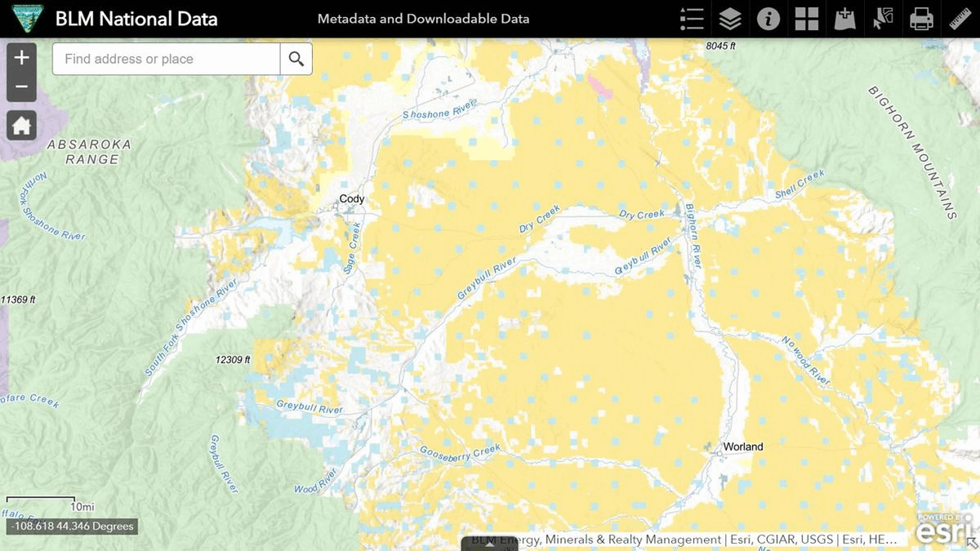The width and height of the screenshot is (980, 551).
Task: Open the Layer List panel
Action: pyautogui.click(x=730, y=19)
